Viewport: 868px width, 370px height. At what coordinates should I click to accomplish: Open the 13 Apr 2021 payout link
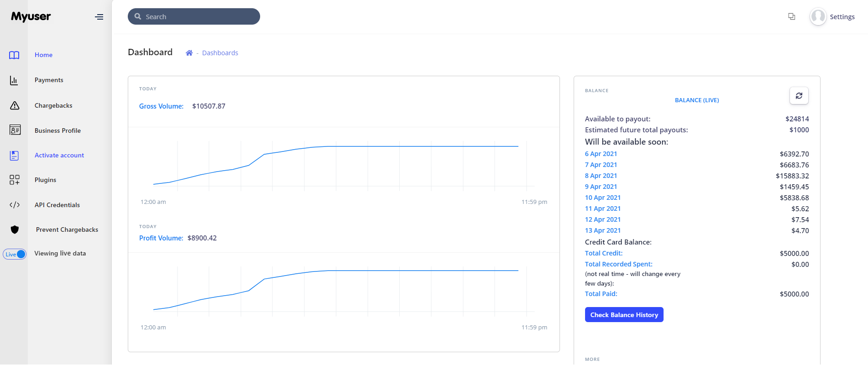coord(602,230)
